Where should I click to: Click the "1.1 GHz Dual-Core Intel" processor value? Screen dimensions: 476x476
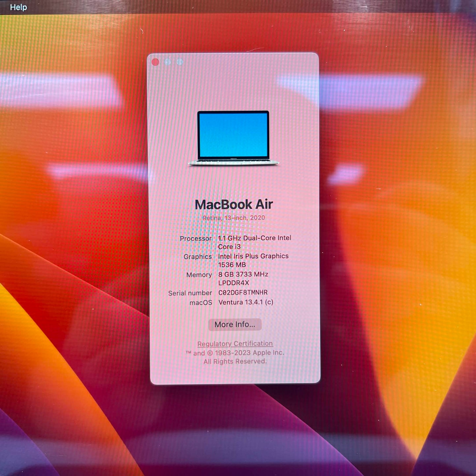click(x=255, y=238)
